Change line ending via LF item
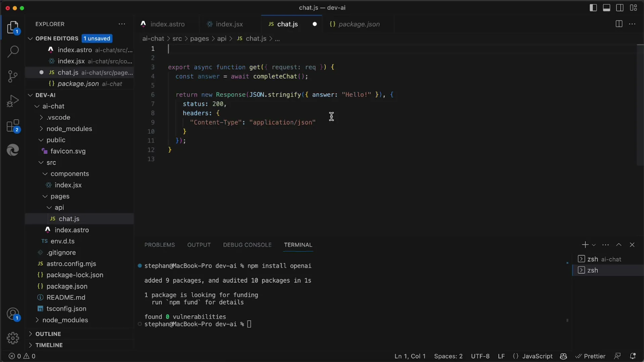This screenshot has width=644, height=362. tap(501, 356)
